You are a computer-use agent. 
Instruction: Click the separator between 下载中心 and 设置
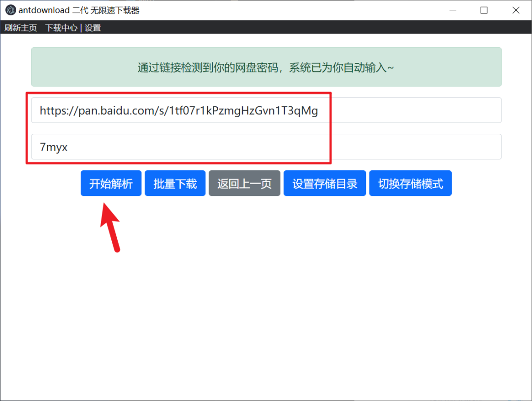[81, 28]
